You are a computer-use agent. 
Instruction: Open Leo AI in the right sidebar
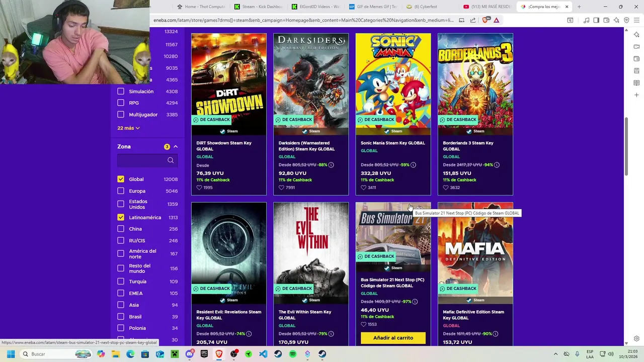pyautogui.click(x=636, y=35)
